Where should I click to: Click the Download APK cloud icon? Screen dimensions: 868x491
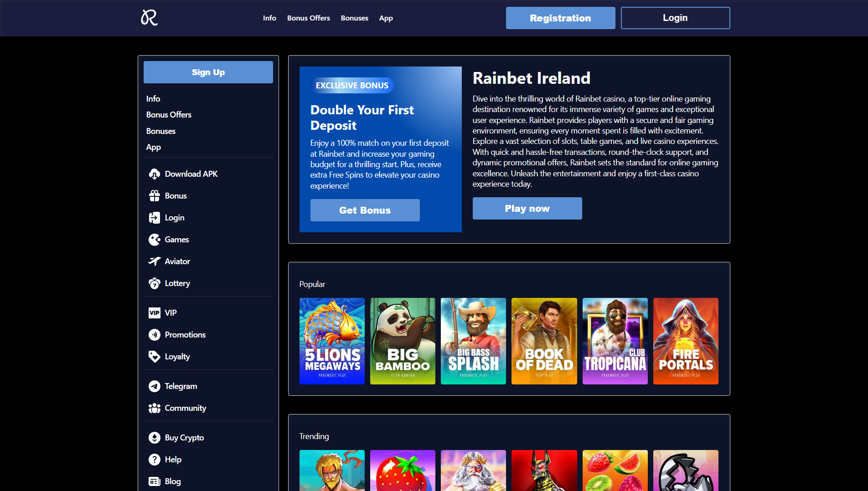[155, 174]
